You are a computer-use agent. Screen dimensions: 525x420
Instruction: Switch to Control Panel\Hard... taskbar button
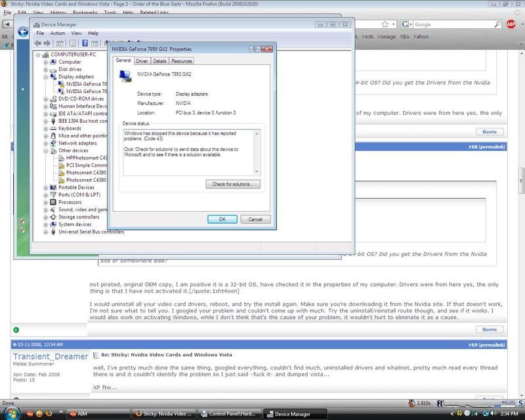click(x=229, y=414)
